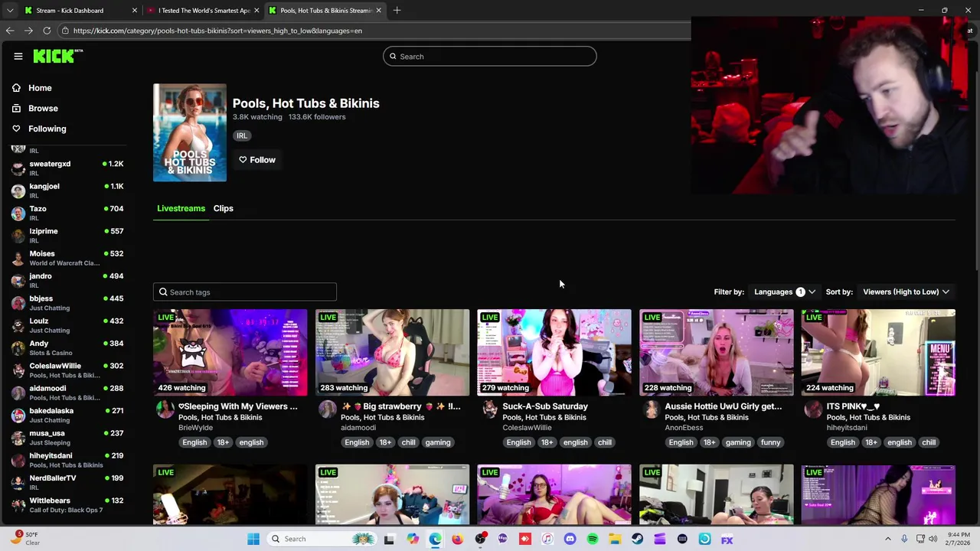Viewport: 980px width, 551px height.
Task: Open Apple Music from the taskbar
Action: 547,539
